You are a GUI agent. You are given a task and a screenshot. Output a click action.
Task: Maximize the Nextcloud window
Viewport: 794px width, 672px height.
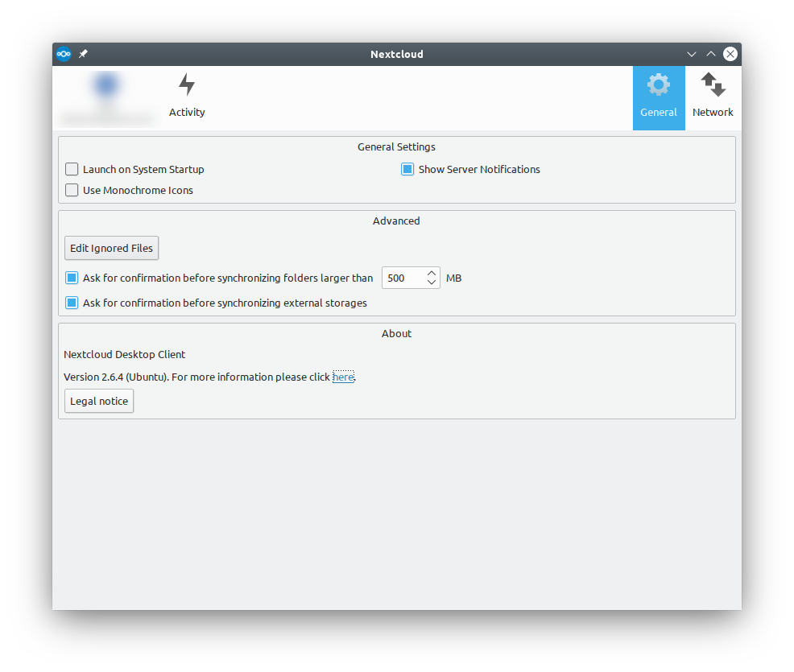coord(710,54)
